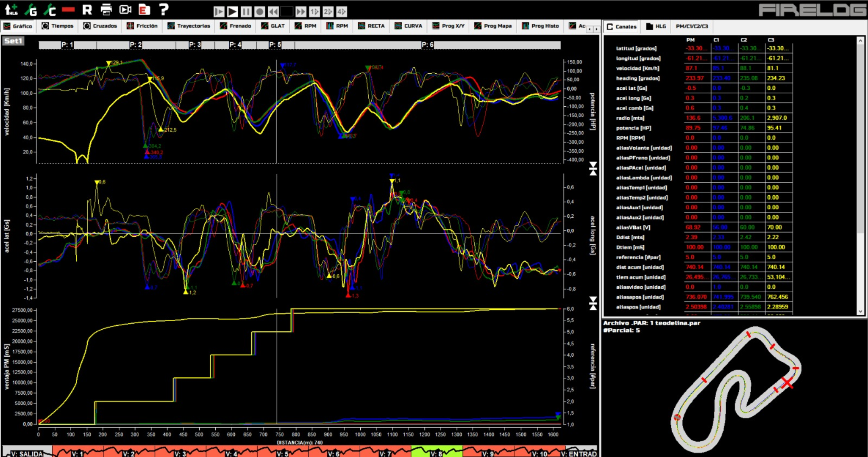Click the load HLG file icon
The image size is (868, 457).
pos(11,9)
